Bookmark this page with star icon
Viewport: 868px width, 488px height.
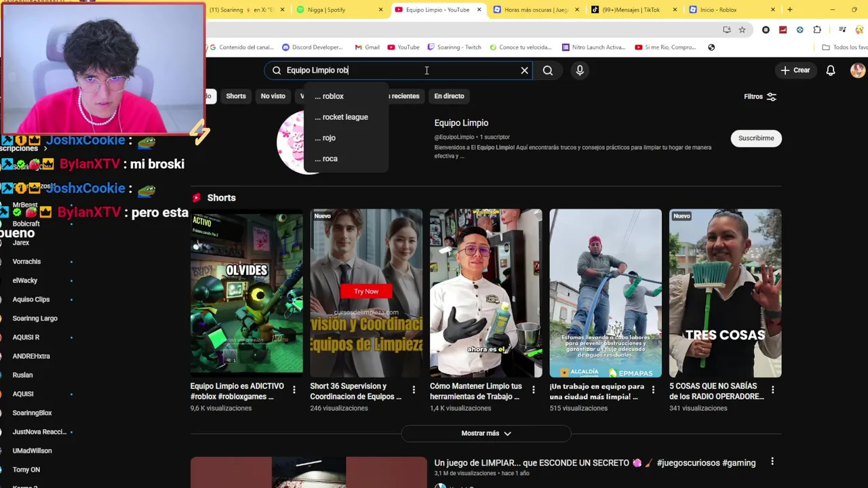point(742,30)
